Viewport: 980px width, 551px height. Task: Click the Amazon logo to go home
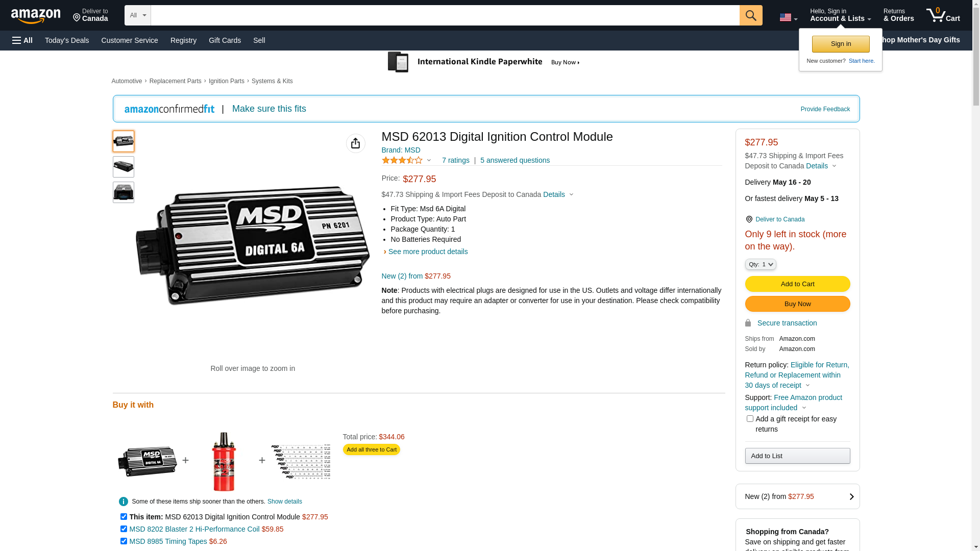(x=36, y=16)
